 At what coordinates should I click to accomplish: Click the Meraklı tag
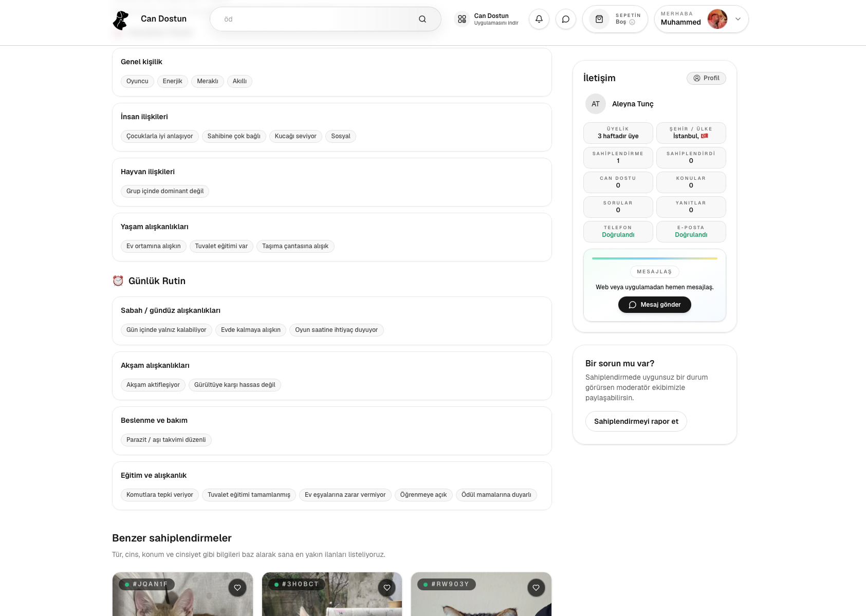[208, 81]
